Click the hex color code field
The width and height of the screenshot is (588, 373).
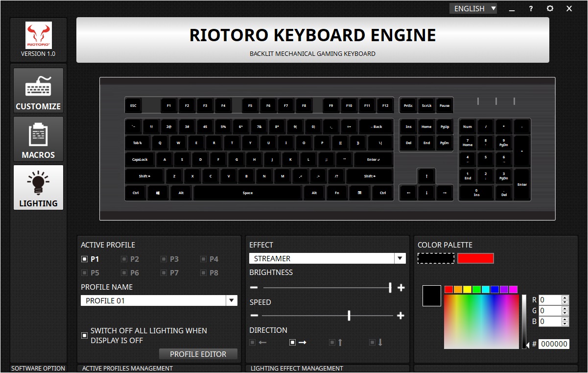click(x=554, y=344)
